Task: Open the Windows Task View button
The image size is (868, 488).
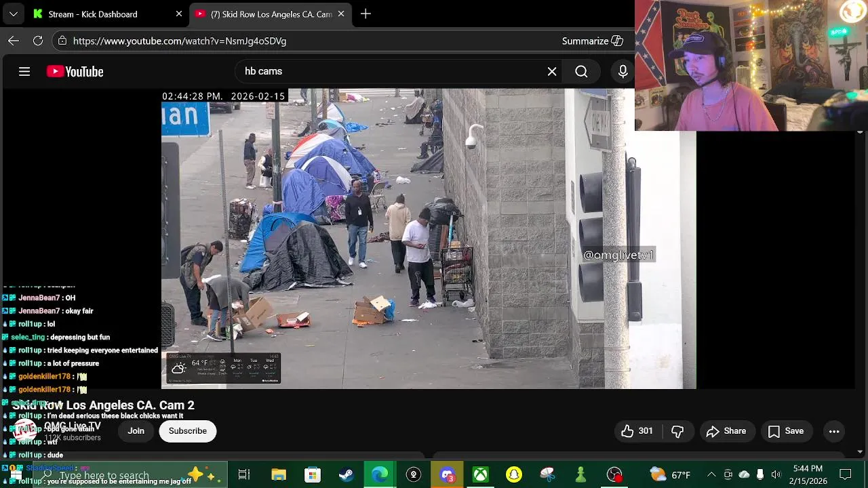Action: click(244, 474)
